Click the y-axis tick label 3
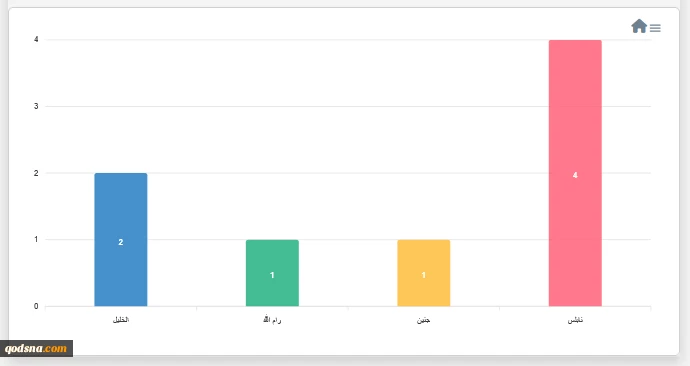The image size is (690, 366). [36, 106]
